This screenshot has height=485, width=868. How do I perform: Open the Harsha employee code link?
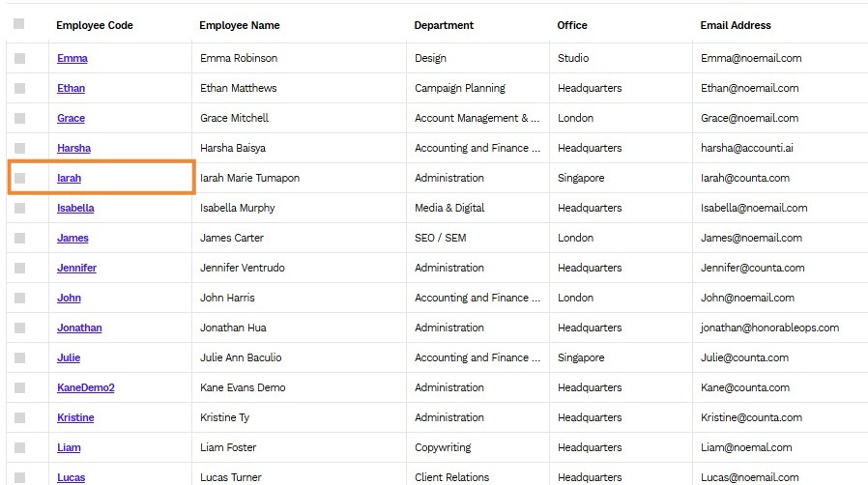tap(73, 148)
